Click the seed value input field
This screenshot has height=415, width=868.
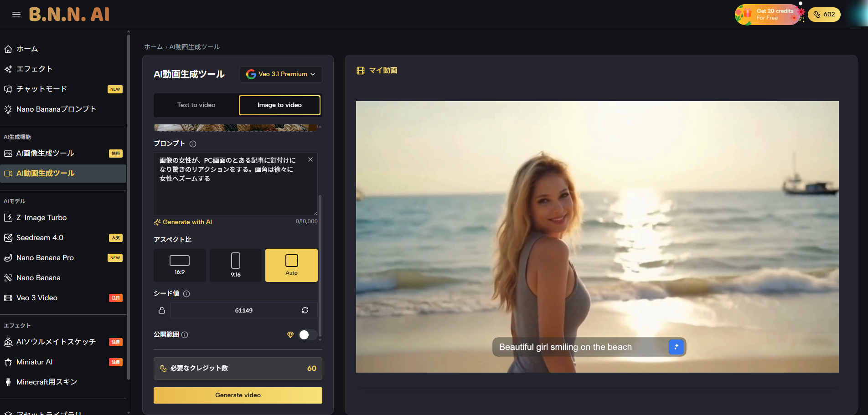click(243, 310)
